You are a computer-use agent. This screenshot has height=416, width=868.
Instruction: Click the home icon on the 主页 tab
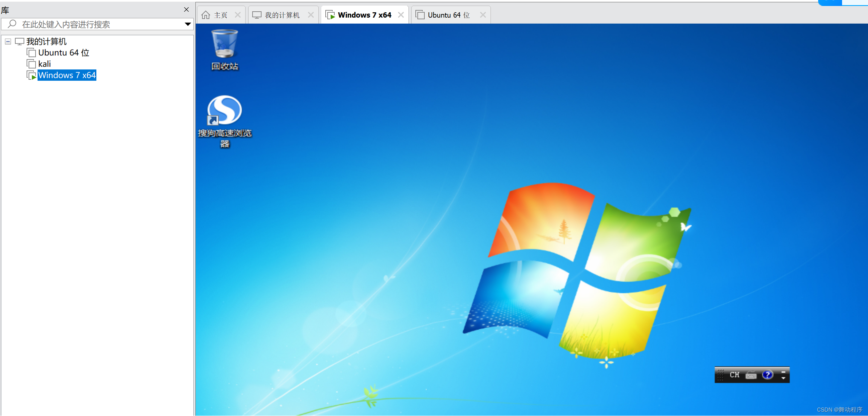[x=206, y=15]
